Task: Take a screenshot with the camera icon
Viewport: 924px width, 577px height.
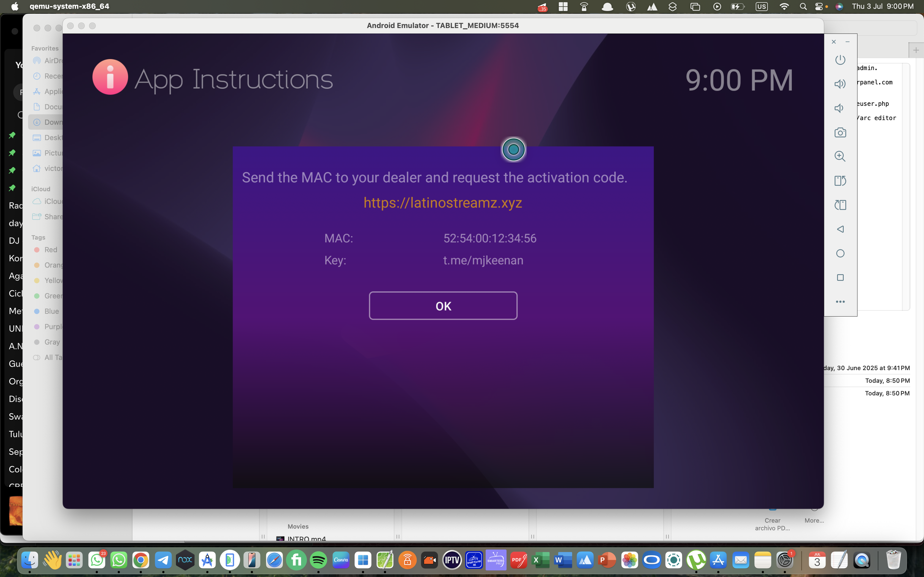Action: (840, 133)
